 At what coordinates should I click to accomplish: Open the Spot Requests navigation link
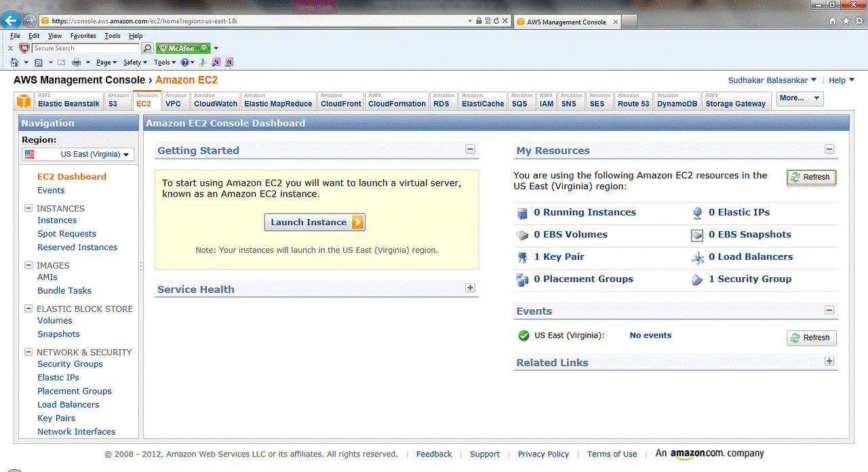point(66,234)
